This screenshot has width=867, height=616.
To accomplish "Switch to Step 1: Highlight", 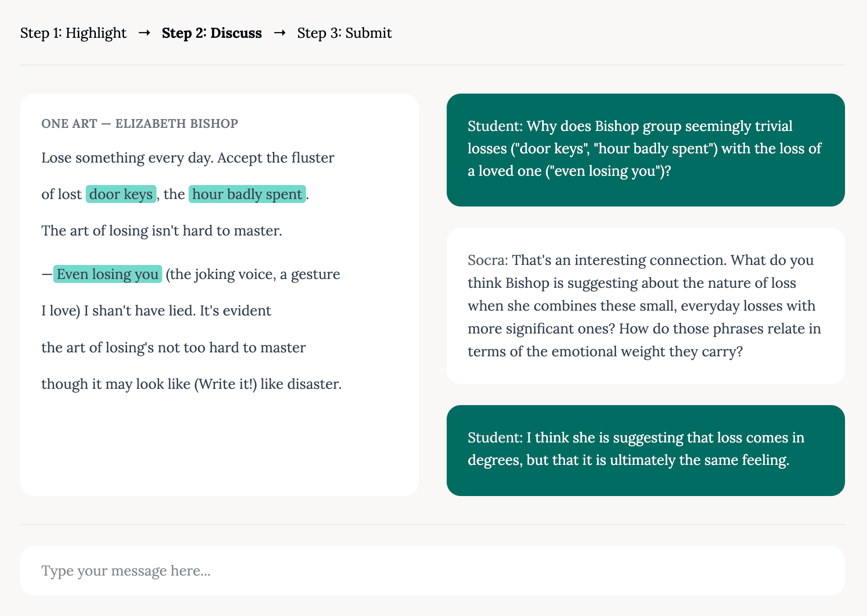I will (73, 33).
